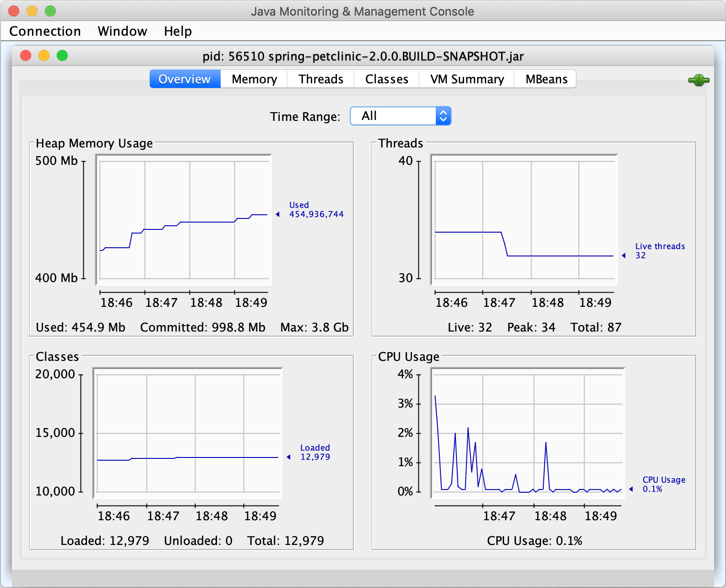Zoom the outer Java Monitoring Console window
Viewport: 726px width, 588px height.
tap(50, 11)
